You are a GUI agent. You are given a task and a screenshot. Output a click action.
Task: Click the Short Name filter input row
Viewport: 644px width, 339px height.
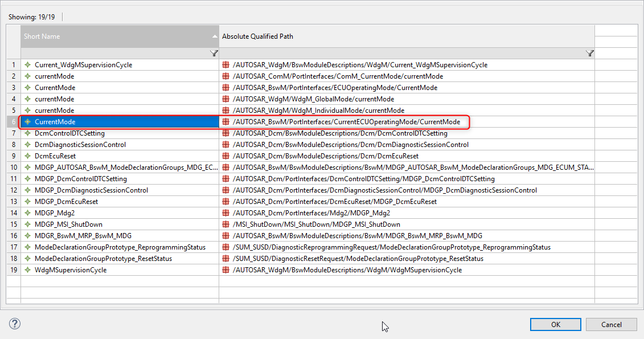click(120, 54)
